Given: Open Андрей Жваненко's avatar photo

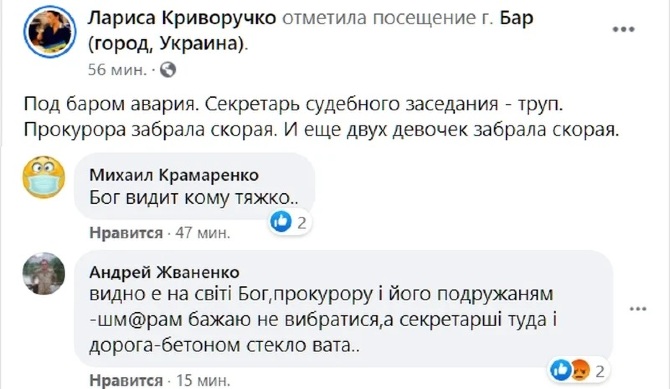Looking at the screenshot, I should (x=44, y=274).
